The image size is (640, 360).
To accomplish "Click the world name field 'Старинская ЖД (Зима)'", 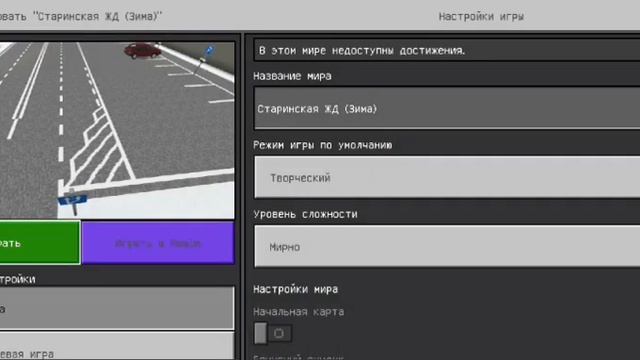I will click(447, 109).
